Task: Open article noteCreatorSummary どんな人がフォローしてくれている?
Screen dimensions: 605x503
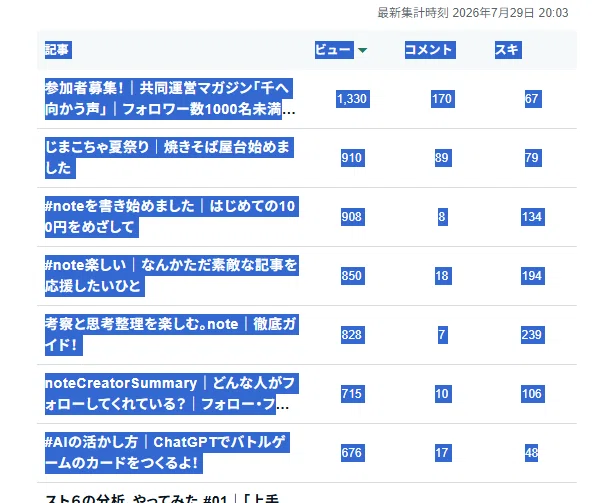Action: coord(172,394)
